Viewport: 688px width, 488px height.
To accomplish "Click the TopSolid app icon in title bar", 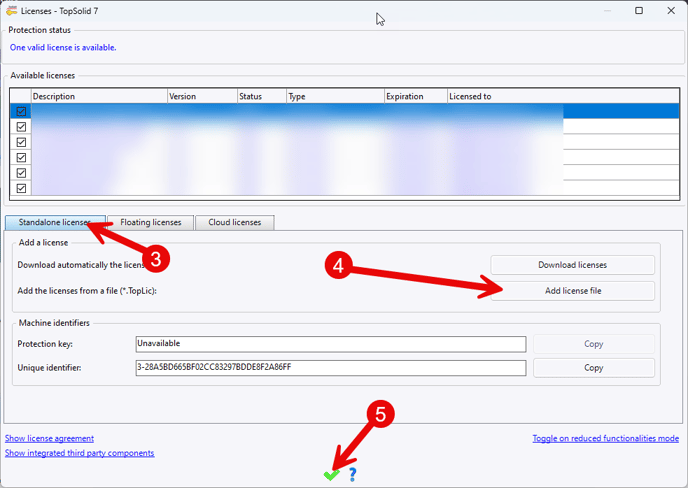I will (11, 11).
